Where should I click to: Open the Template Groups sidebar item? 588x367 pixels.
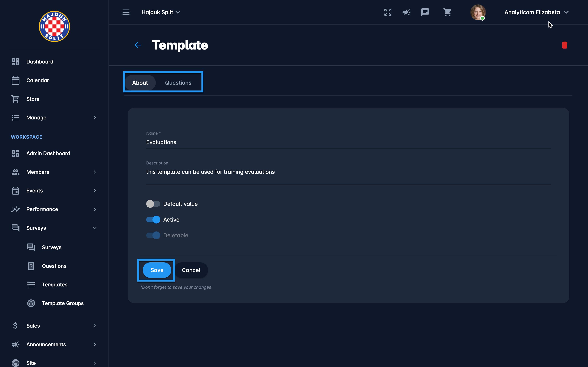pyautogui.click(x=63, y=303)
